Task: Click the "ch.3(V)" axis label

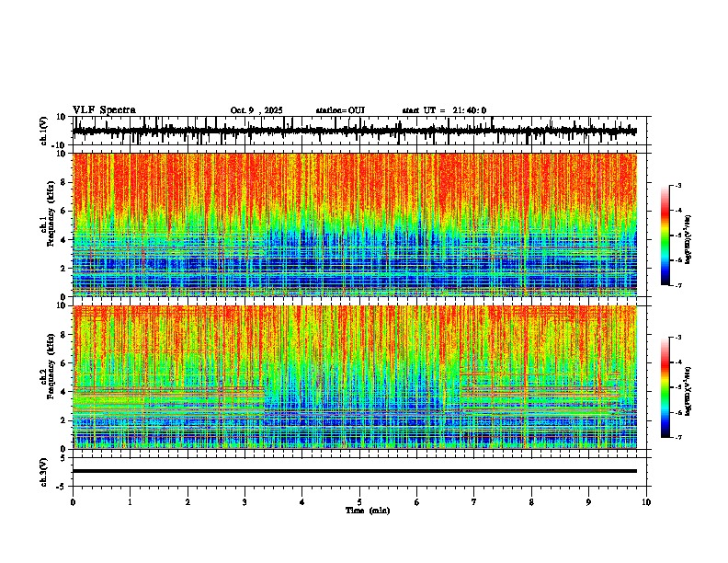Action: pyautogui.click(x=45, y=472)
